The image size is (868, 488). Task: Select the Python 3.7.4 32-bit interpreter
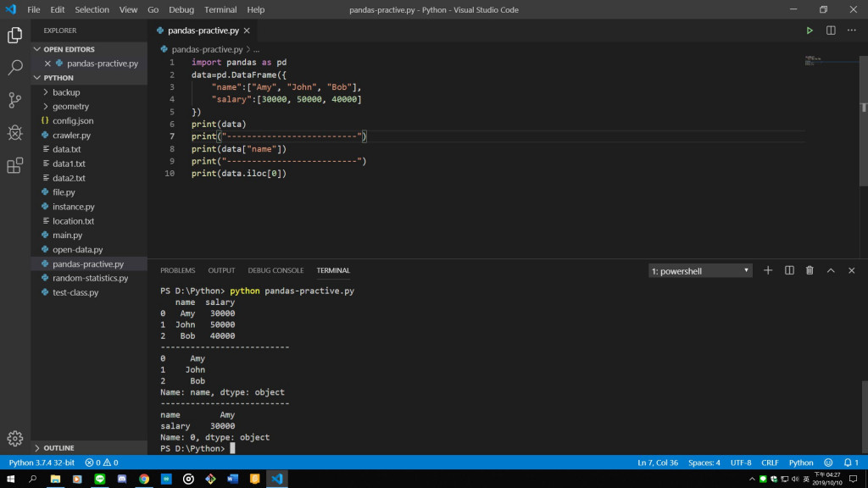click(x=42, y=463)
